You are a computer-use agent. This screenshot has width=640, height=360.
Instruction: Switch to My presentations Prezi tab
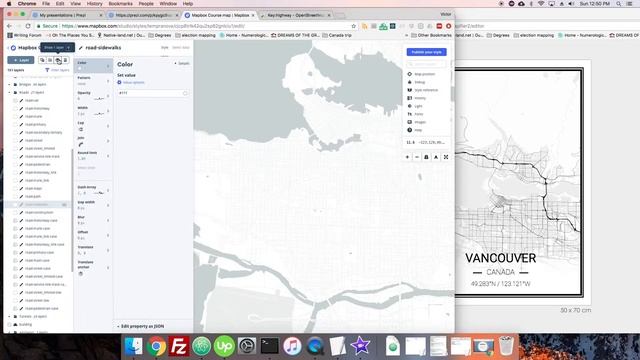[x=67, y=15]
